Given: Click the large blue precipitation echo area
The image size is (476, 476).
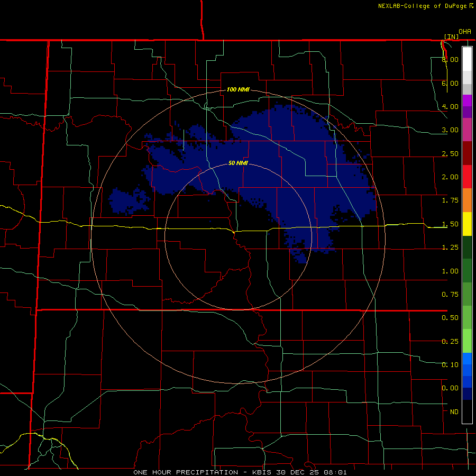Looking at the screenshot, I should tap(273, 170).
